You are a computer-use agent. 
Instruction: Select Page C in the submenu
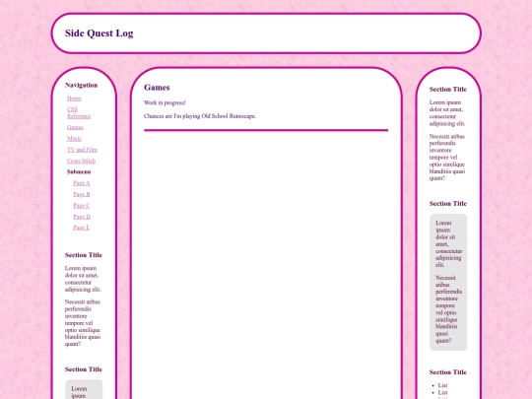[x=82, y=206]
